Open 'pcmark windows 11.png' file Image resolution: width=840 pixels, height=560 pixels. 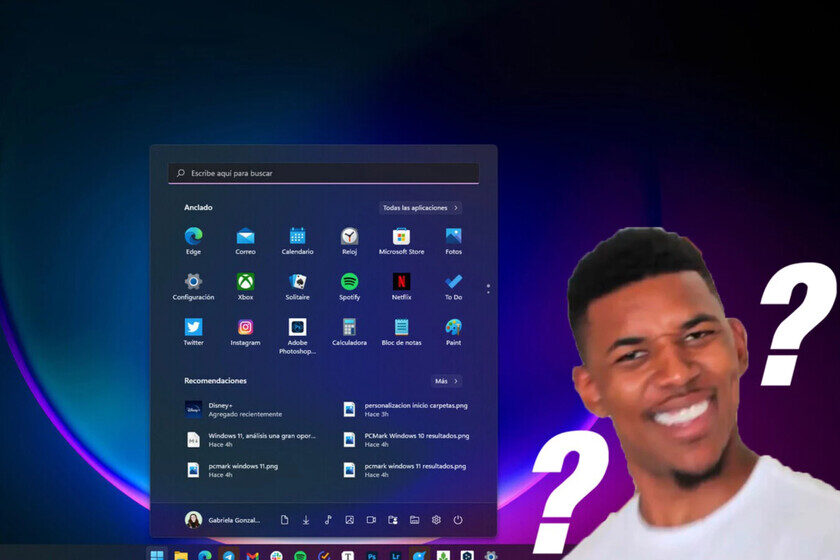click(x=234, y=470)
